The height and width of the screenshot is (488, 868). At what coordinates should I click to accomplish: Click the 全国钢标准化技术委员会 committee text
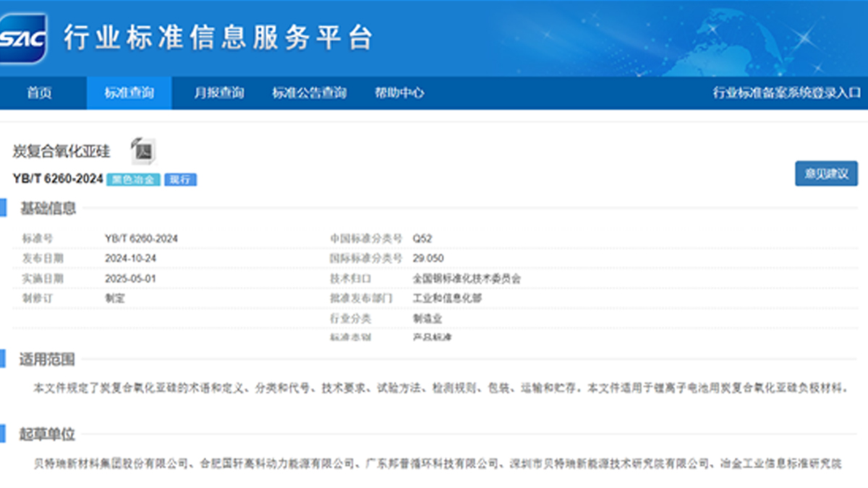pos(467,278)
